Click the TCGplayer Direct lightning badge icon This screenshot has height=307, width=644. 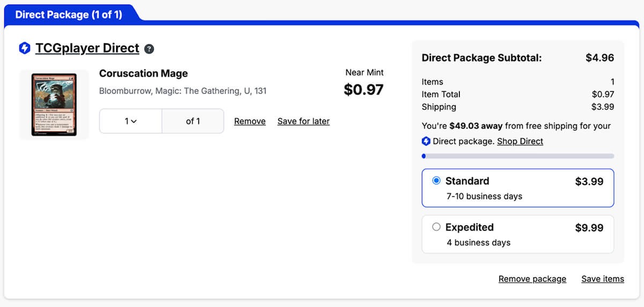point(24,48)
